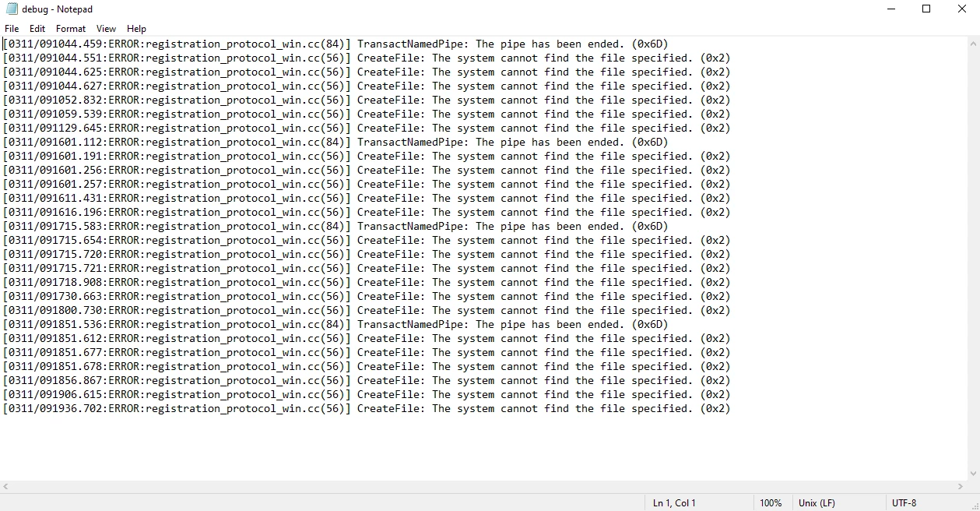The image size is (980, 511).
Task: Click the UTF-8 encoding status entry
Action: (904, 503)
